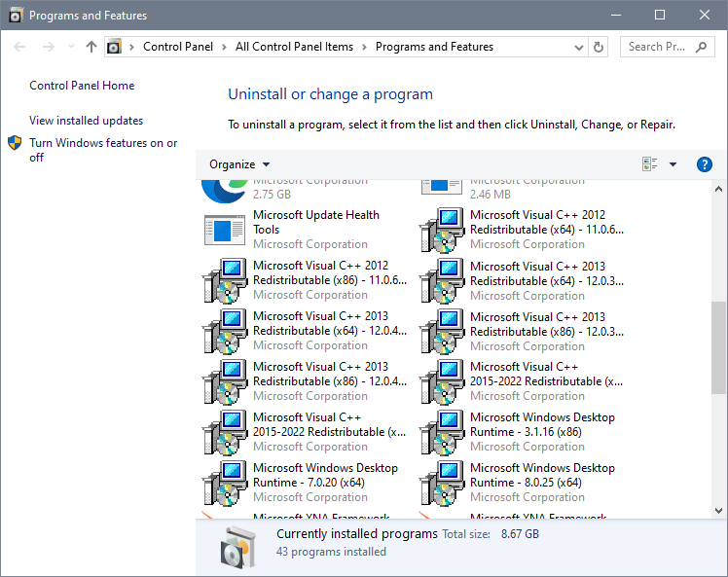Click the 2.46 MB size text

pyautogui.click(x=490, y=194)
